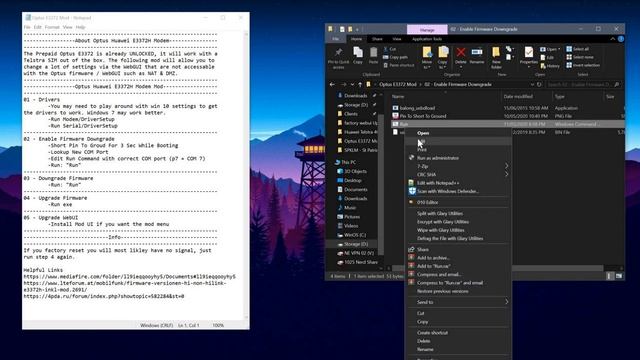Click Select all in the ribbon

click(577, 49)
